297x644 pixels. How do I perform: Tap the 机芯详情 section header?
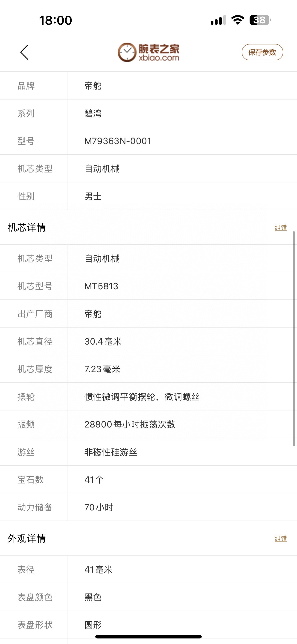tap(27, 228)
